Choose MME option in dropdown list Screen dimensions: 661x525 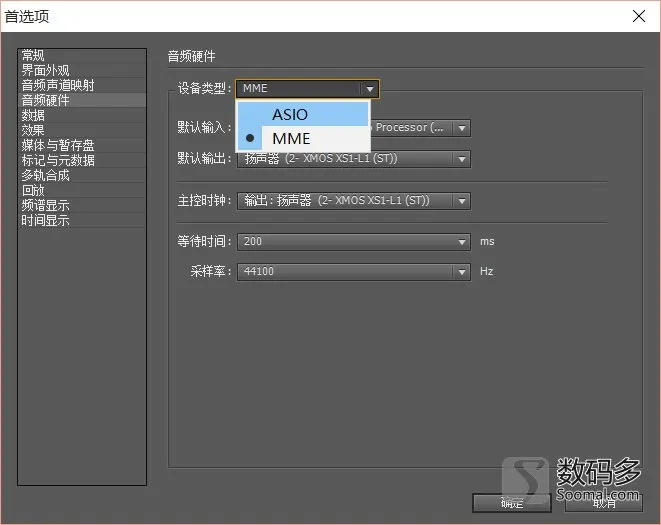(x=303, y=138)
